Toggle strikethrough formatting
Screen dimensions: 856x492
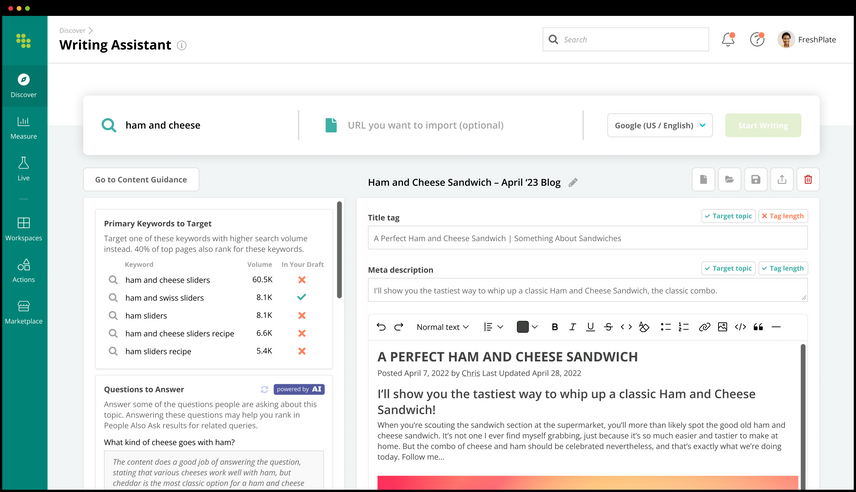[608, 327]
